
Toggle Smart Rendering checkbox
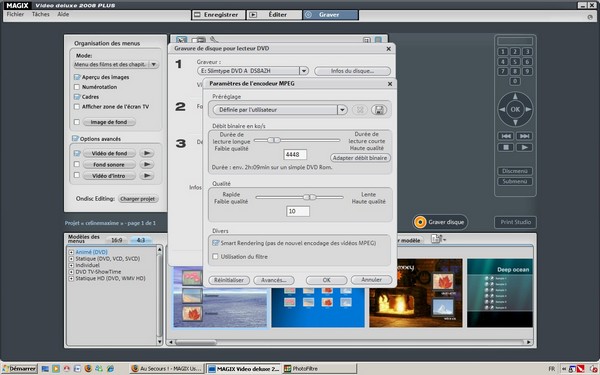(215, 243)
